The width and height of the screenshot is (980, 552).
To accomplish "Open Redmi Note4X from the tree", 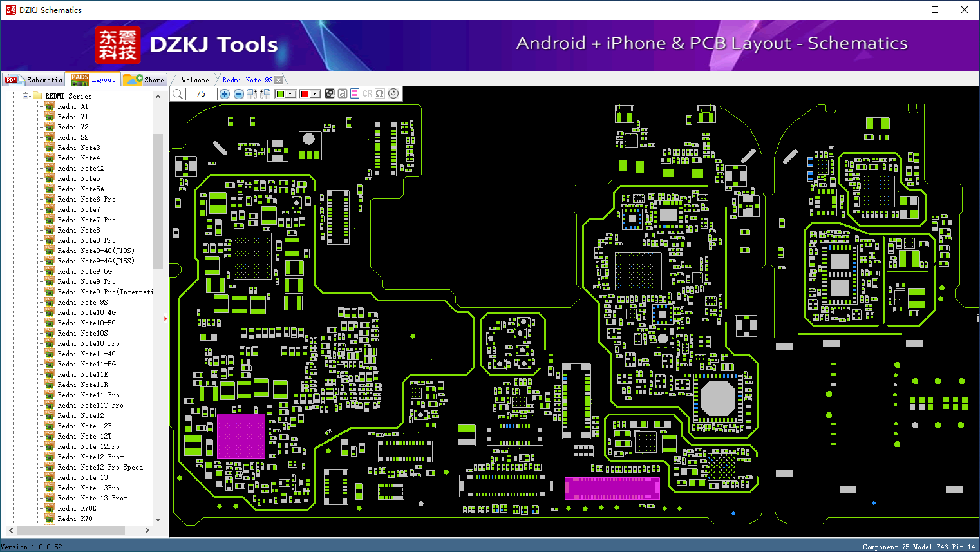I will [x=80, y=168].
